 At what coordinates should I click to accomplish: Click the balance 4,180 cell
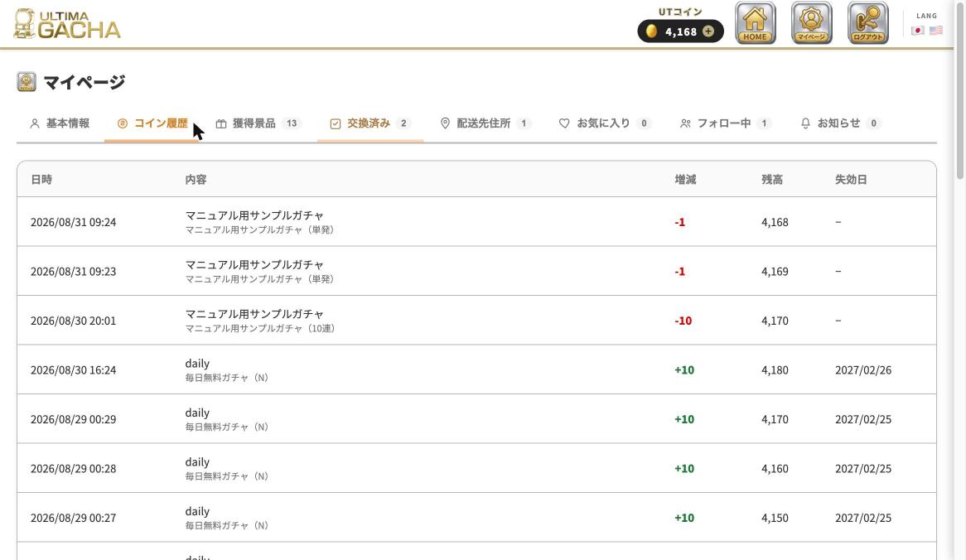pyautogui.click(x=775, y=369)
